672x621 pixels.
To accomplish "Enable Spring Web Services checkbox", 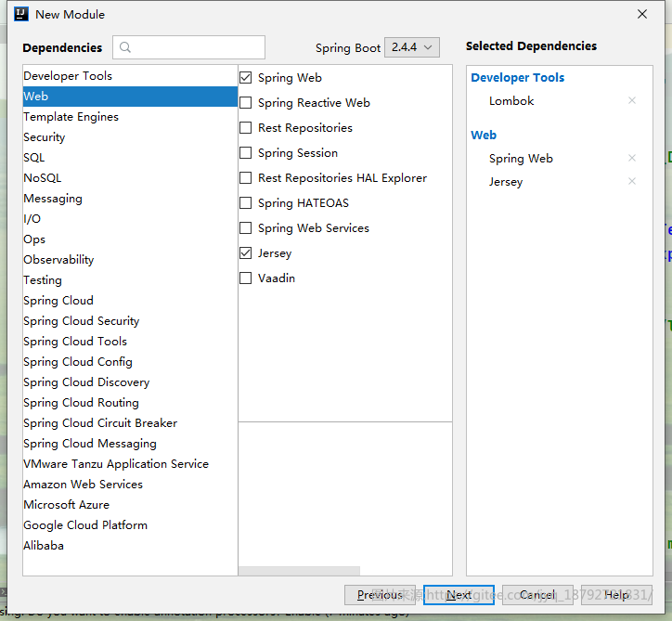I will (246, 228).
